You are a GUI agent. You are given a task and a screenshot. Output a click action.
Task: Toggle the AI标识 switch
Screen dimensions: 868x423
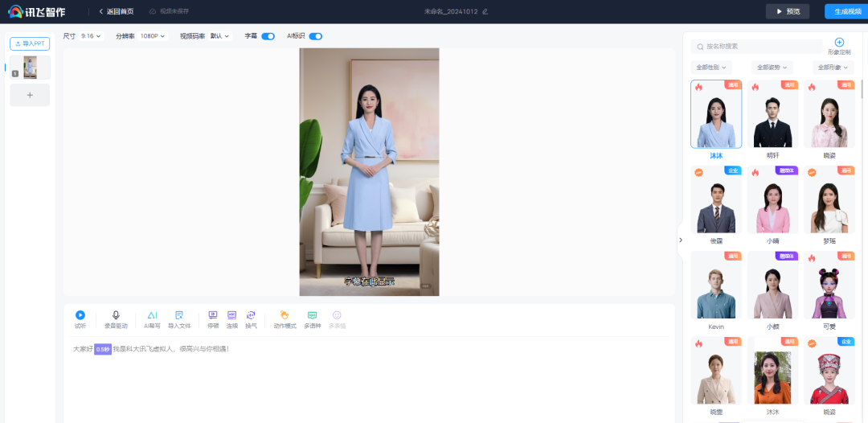(315, 36)
